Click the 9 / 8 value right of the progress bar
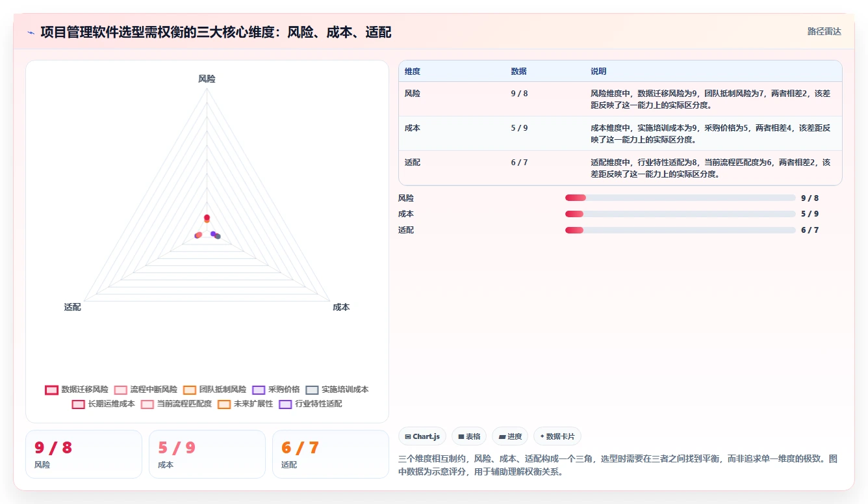868x504 pixels. coord(810,198)
